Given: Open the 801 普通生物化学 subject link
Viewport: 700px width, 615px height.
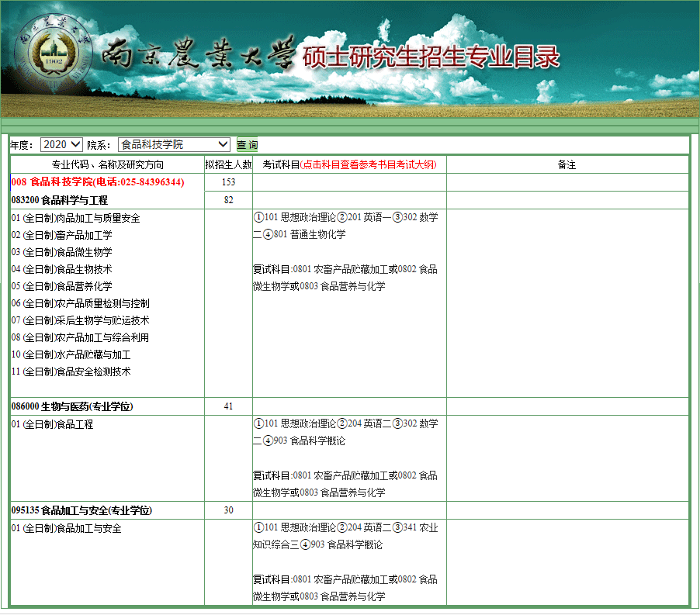Looking at the screenshot, I should (x=309, y=234).
